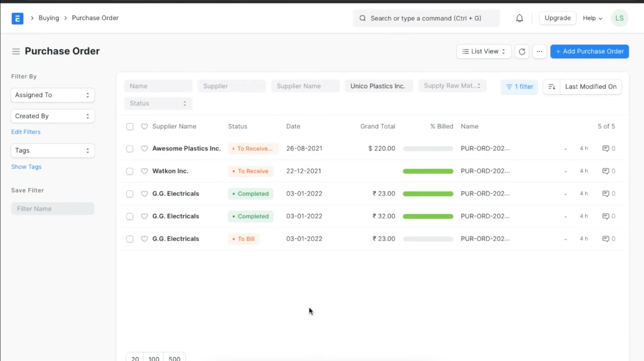
Task: Check the G.G. Electricals ₹ 32.00 row
Action: [x=130, y=216]
